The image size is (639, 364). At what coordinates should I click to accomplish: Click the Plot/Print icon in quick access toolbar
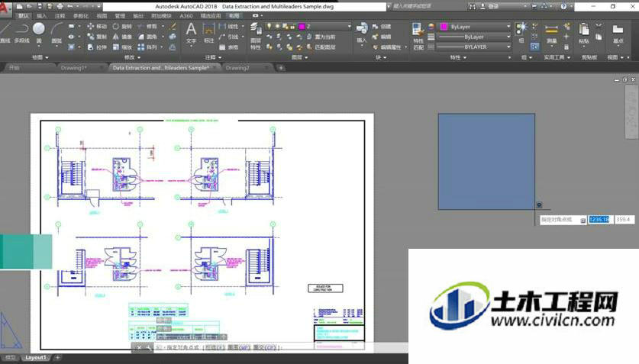(60, 7)
